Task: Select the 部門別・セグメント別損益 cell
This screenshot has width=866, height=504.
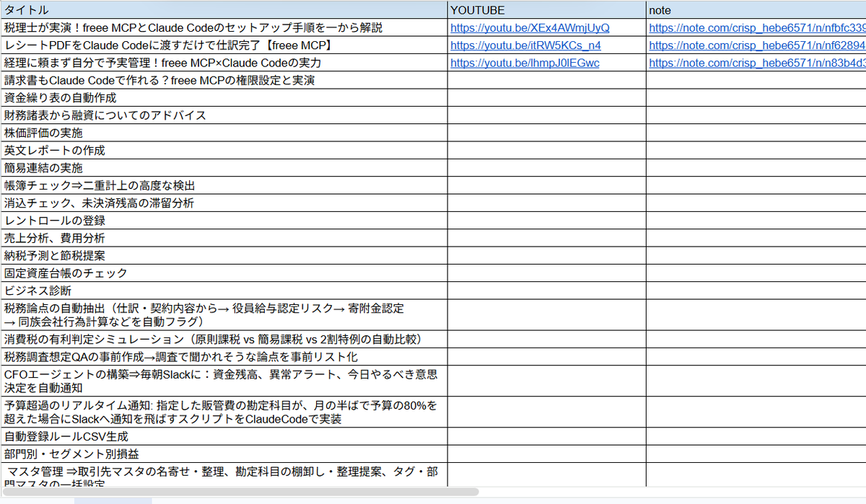Action: pos(224,454)
